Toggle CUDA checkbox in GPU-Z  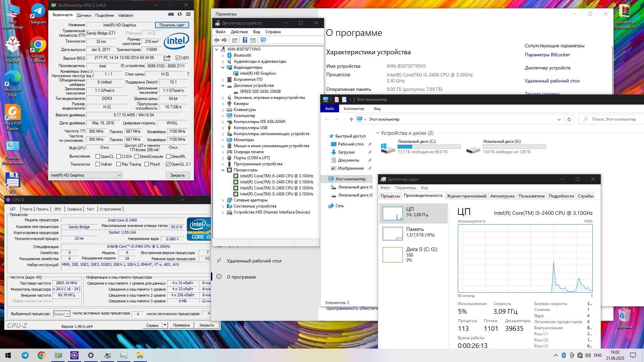(119, 157)
